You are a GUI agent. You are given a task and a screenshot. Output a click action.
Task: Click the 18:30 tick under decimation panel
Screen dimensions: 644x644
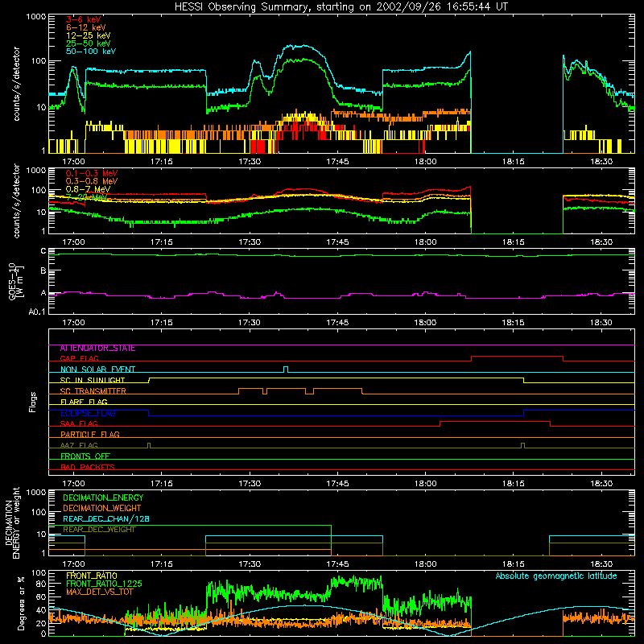pyautogui.click(x=601, y=564)
